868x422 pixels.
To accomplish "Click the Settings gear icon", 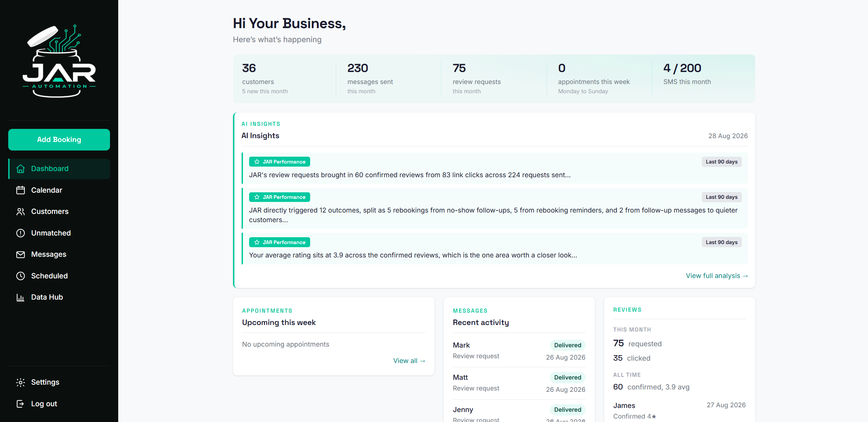I will [21, 382].
